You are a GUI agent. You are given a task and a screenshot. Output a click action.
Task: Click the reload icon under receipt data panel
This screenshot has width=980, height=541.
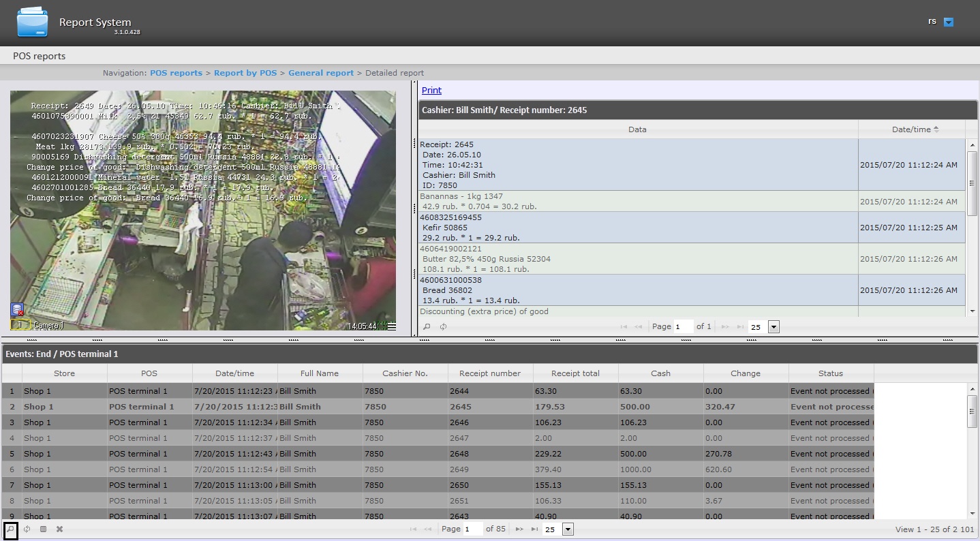[443, 327]
